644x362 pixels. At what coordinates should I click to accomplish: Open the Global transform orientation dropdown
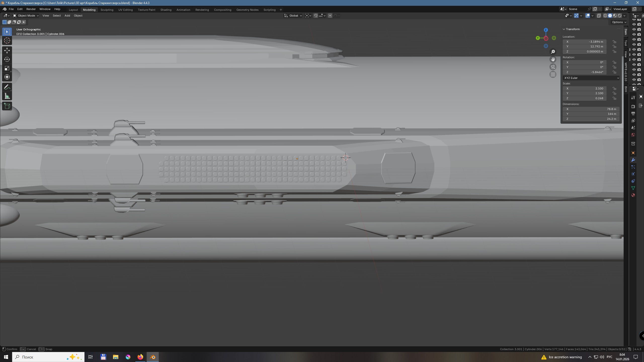pyautogui.click(x=293, y=16)
